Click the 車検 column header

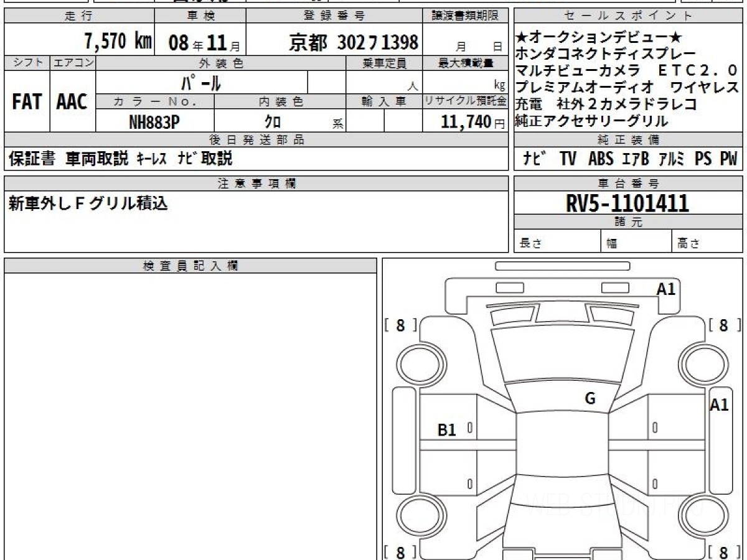(x=200, y=16)
